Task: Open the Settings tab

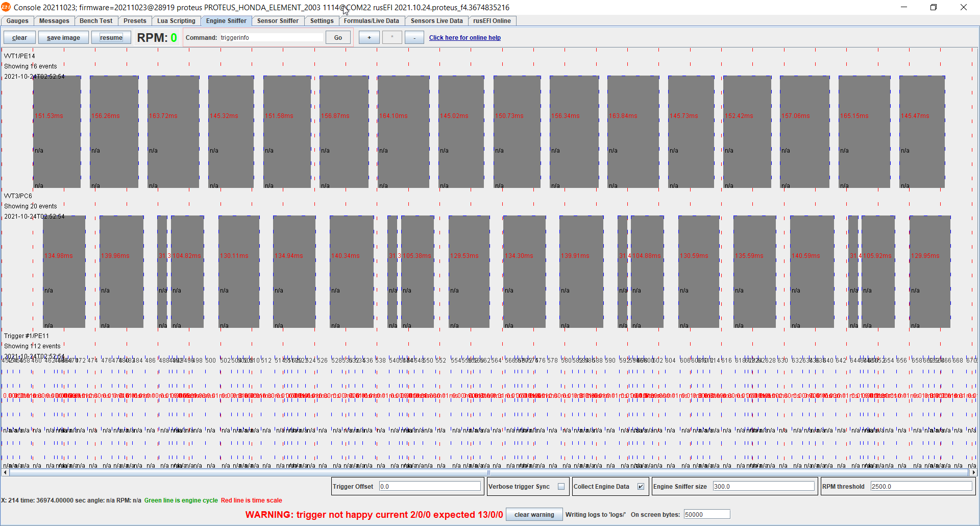Action: tap(322, 21)
